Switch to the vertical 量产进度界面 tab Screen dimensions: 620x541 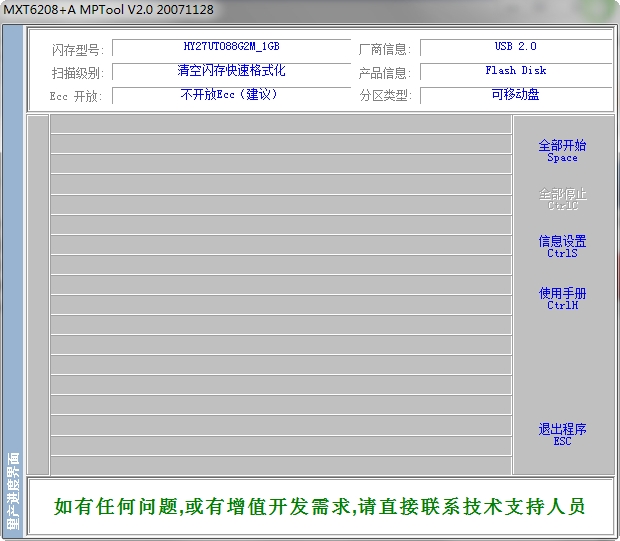pyautogui.click(x=12, y=490)
